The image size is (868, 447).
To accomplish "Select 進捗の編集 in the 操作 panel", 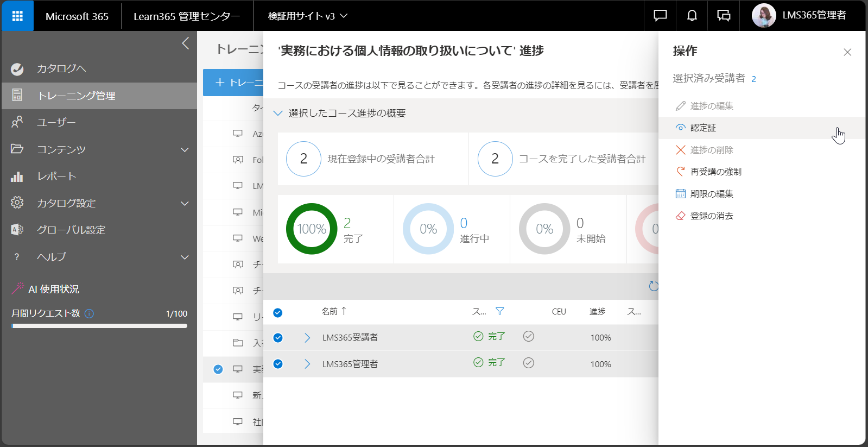I will pyautogui.click(x=762, y=106).
